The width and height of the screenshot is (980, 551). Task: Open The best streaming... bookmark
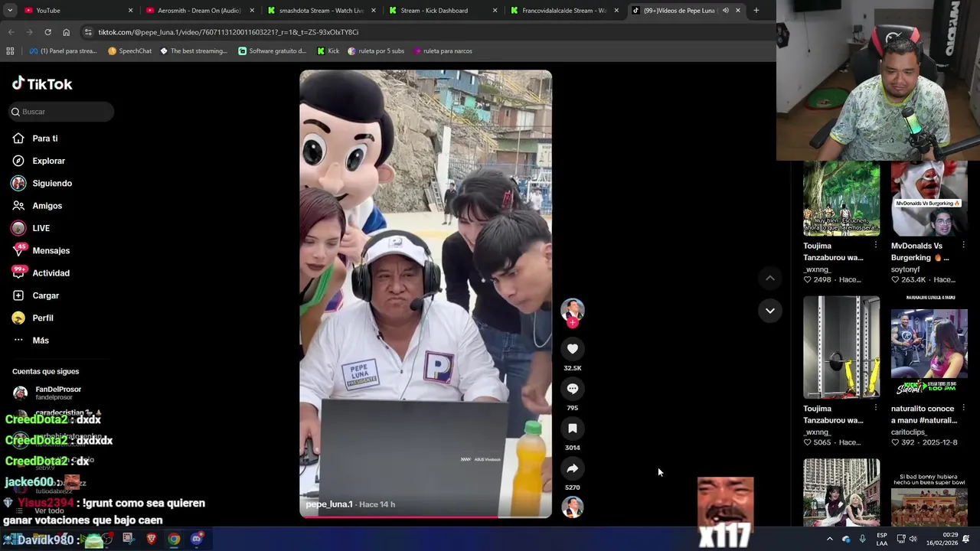(x=194, y=51)
